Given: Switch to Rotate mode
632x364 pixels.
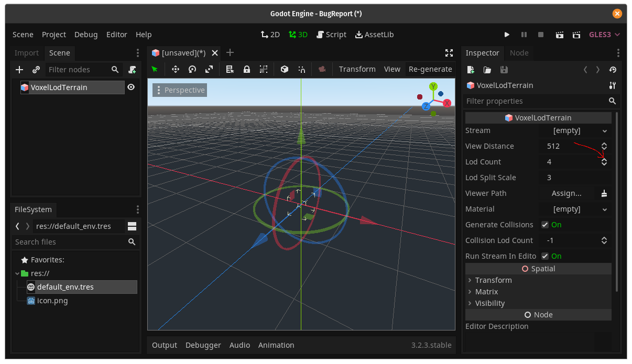Looking at the screenshot, I should 192,69.
